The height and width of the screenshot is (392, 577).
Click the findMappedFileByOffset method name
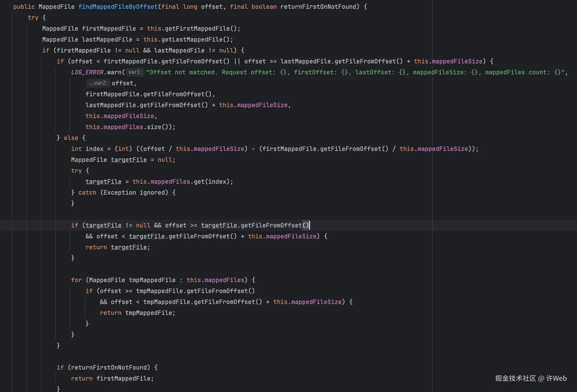click(x=118, y=7)
